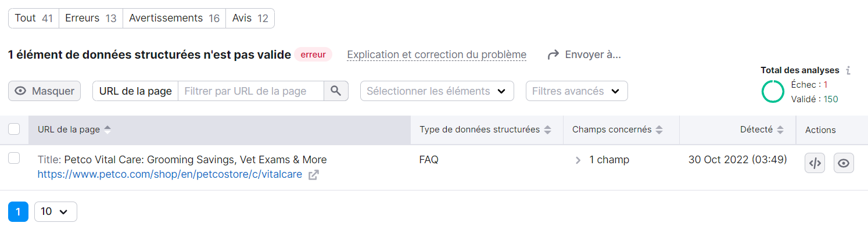Switch to Avertissements 16 tab
868x230 pixels.
pyautogui.click(x=174, y=18)
